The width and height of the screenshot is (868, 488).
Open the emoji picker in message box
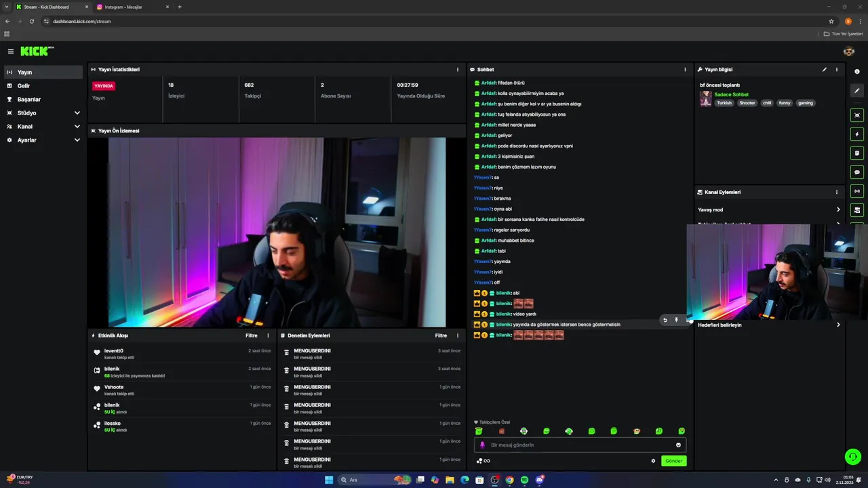678,445
